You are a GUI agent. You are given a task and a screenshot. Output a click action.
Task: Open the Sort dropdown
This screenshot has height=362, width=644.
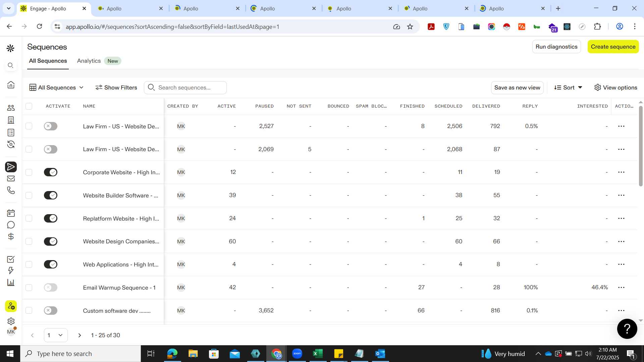[568, 87]
